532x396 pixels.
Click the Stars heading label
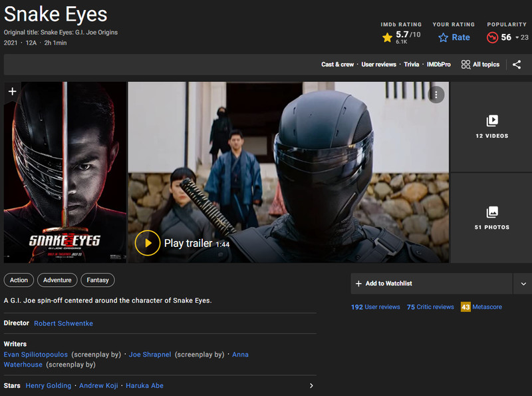pyautogui.click(x=12, y=385)
